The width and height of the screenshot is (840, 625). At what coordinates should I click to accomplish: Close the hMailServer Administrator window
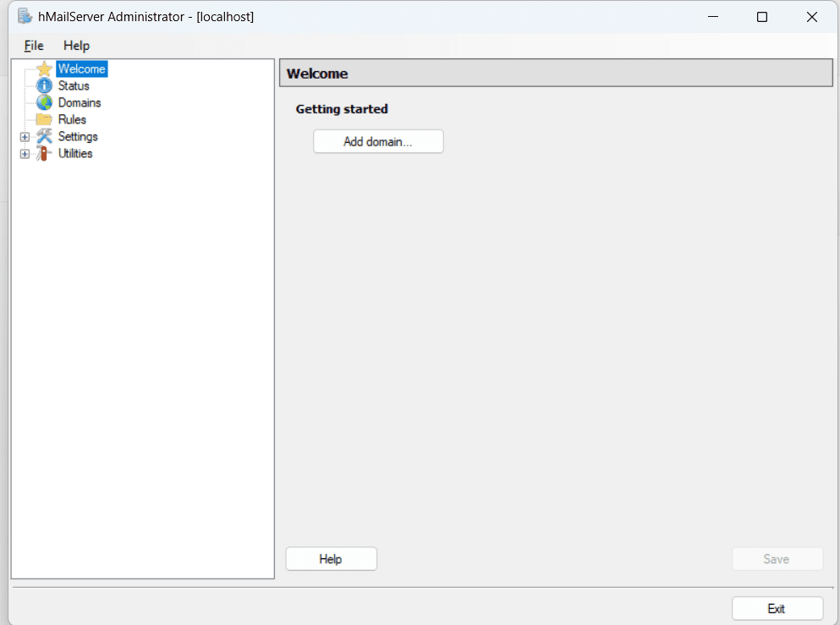point(811,17)
